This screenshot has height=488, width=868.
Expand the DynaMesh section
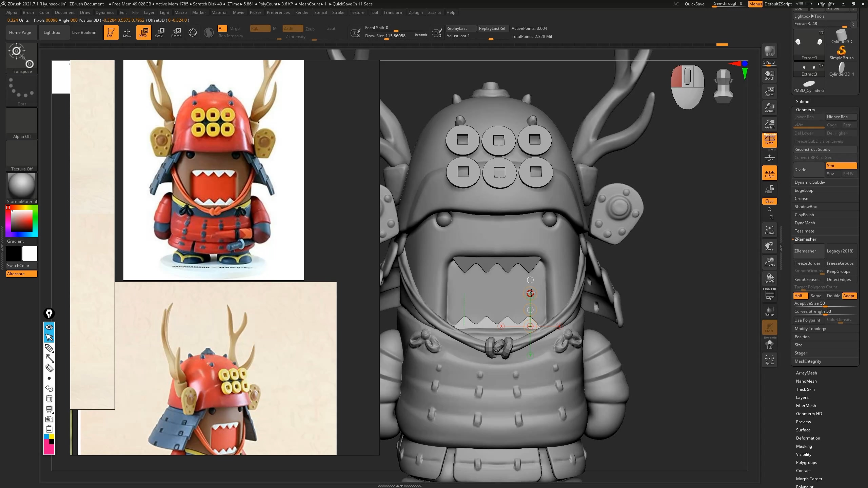pos(805,223)
